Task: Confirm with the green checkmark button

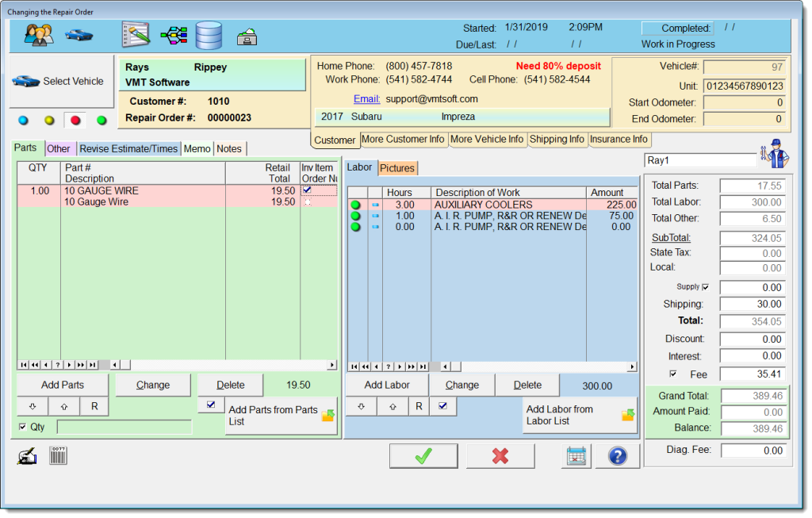Action: coord(423,456)
